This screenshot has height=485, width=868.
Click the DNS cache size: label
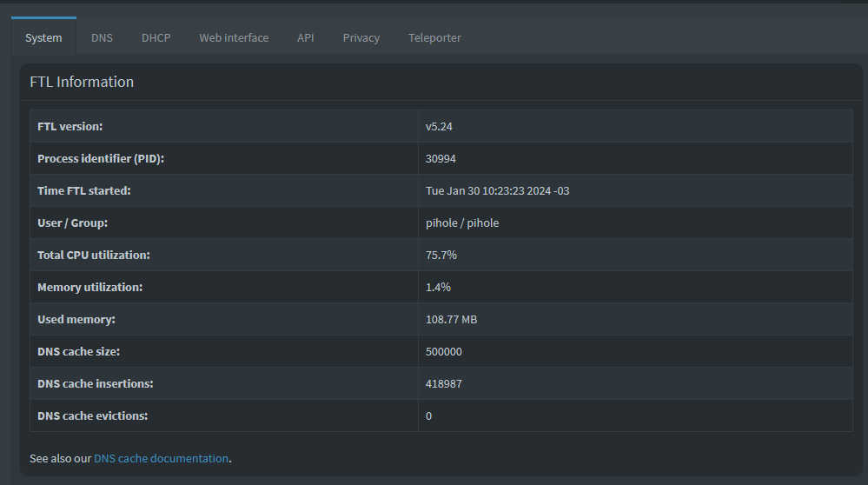78,351
